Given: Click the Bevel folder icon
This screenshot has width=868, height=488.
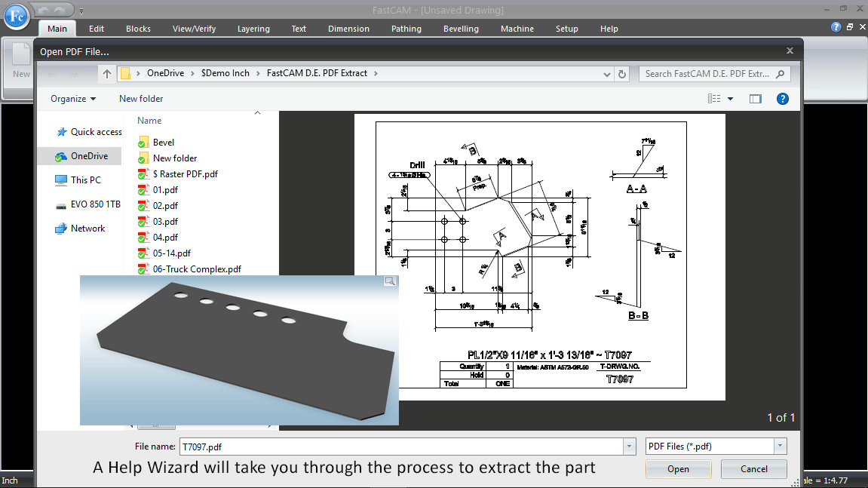Looking at the screenshot, I should tap(143, 143).
